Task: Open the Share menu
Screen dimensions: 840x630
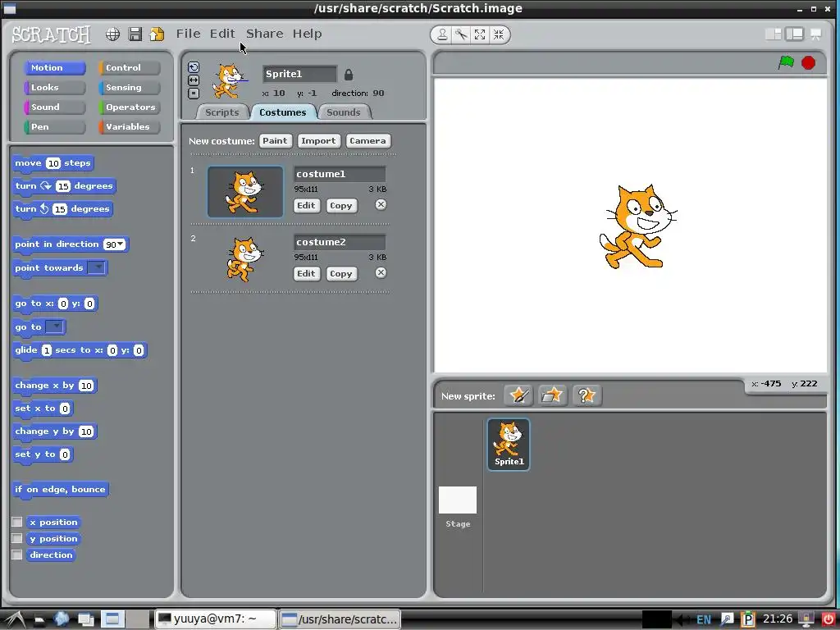Action: pos(265,34)
